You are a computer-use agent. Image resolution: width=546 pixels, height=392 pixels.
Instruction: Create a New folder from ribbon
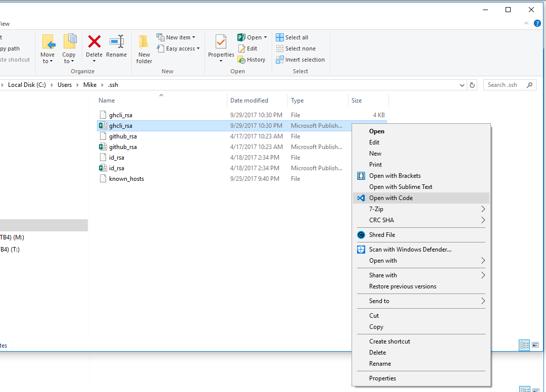144,48
